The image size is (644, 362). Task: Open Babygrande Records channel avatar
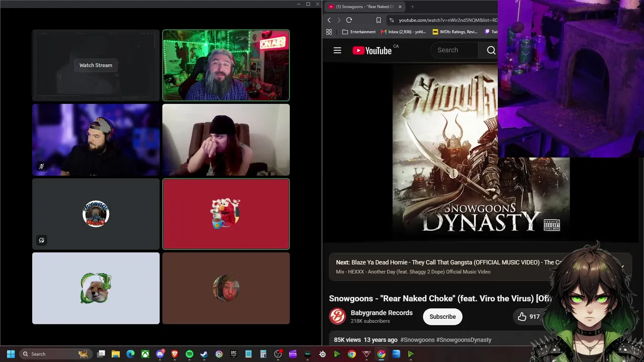337,317
